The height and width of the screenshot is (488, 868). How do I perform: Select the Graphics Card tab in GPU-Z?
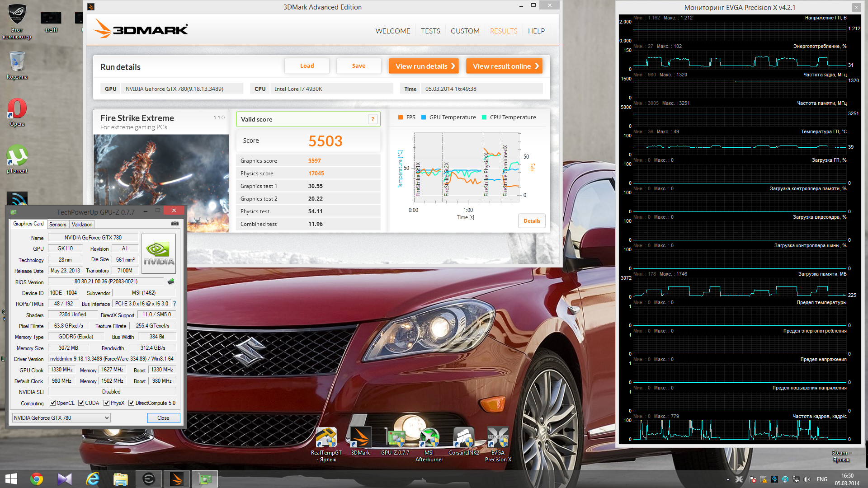pyautogui.click(x=28, y=224)
